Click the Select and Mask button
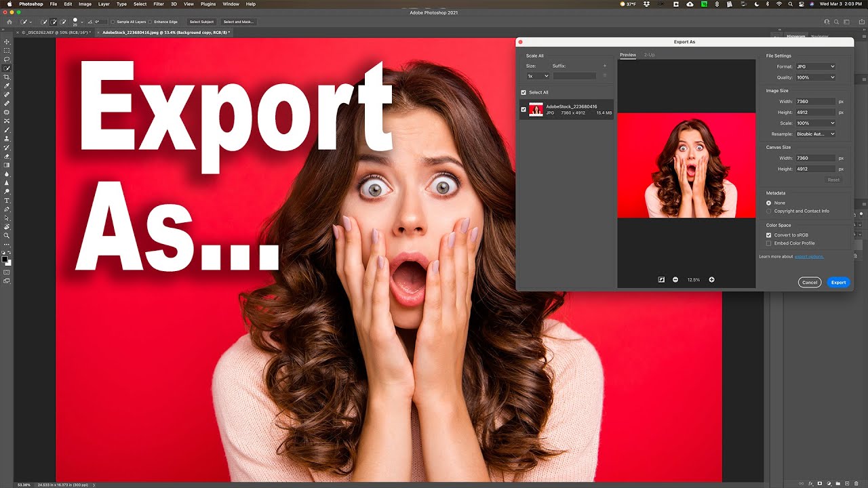The width and height of the screenshot is (868, 488). click(238, 22)
